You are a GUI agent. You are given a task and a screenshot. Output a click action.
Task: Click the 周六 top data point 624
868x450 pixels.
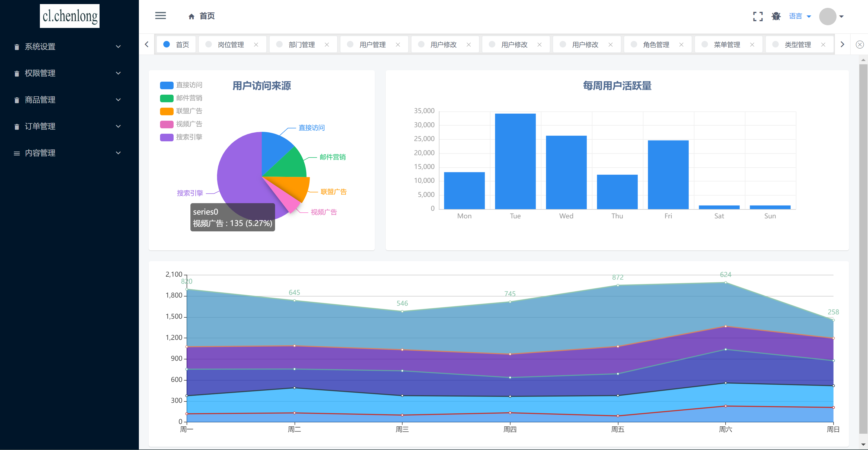tap(726, 282)
